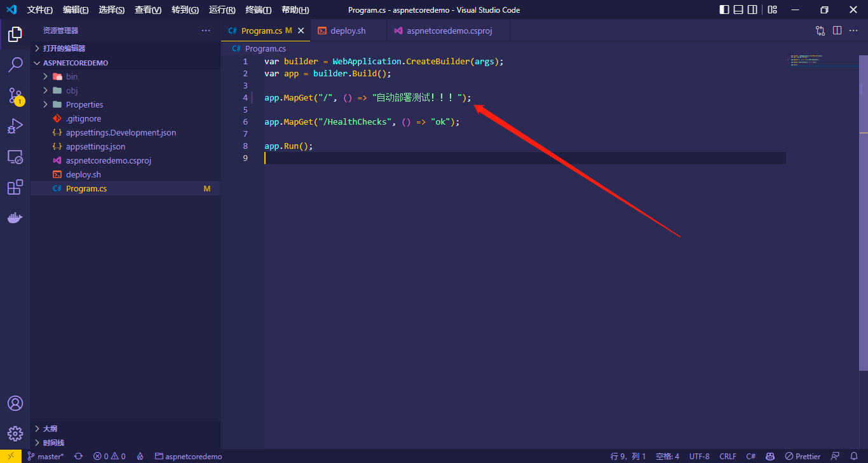Switch to the deploy.sh tab
This screenshot has width=868, height=463.
[x=348, y=31]
